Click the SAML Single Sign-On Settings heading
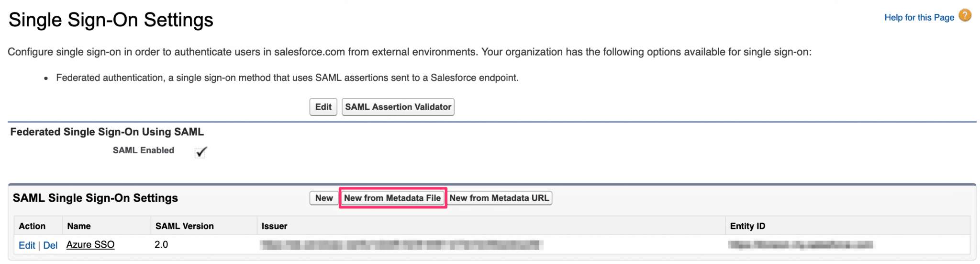The height and width of the screenshot is (264, 980). [x=95, y=198]
